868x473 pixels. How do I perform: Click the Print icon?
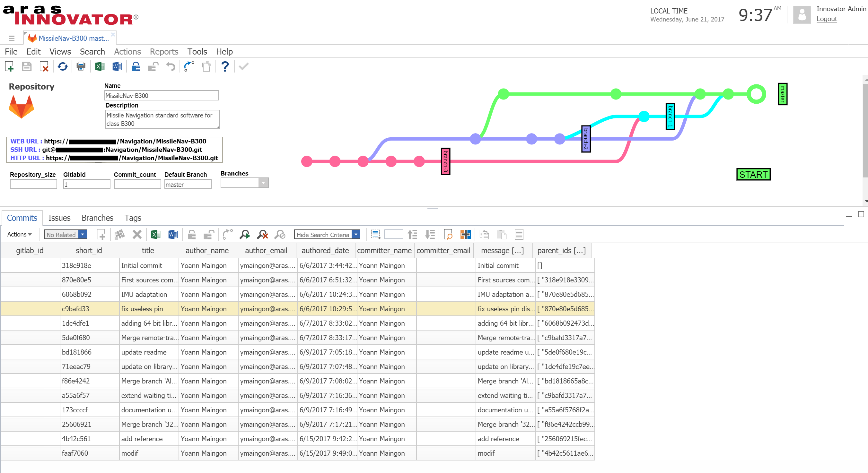click(x=81, y=67)
